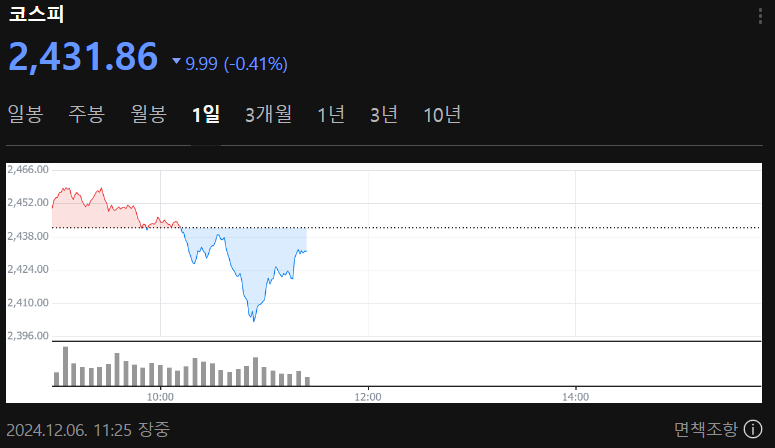Click the current price 2,431.86
The image size is (775, 448).
coord(83,57)
